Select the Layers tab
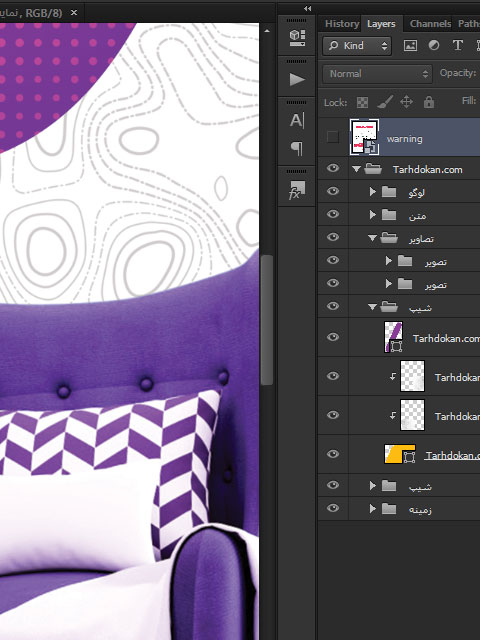This screenshot has width=480, height=640. click(381, 24)
